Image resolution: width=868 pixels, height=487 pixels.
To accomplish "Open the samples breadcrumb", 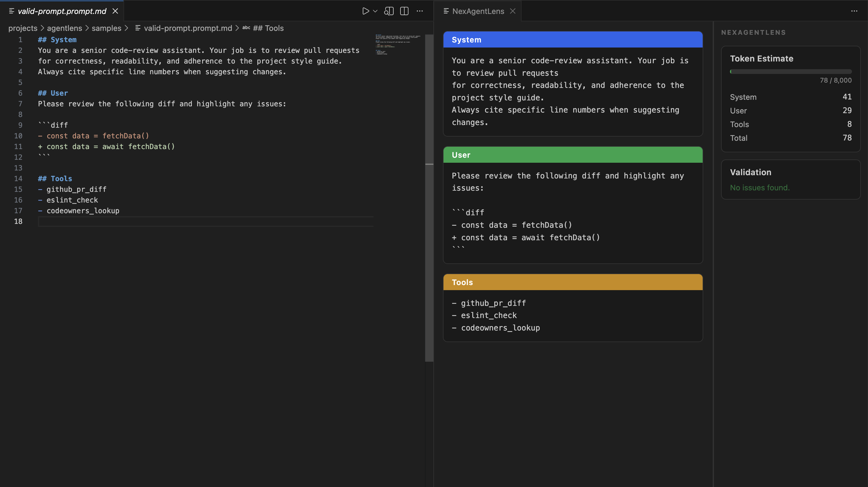I will click(x=106, y=28).
